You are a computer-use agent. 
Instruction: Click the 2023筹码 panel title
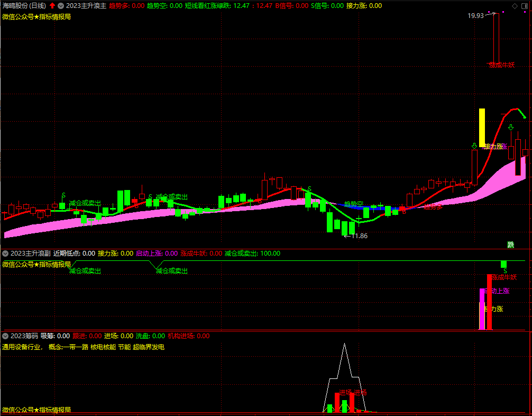(x=24, y=336)
